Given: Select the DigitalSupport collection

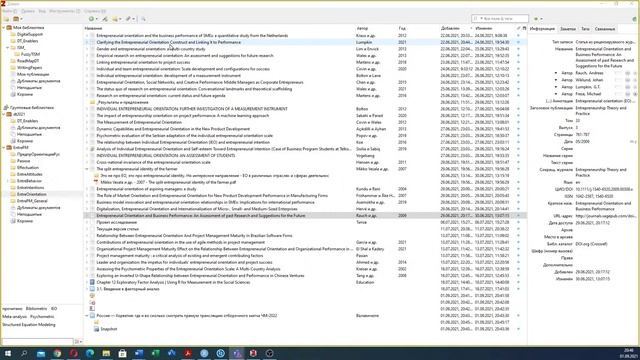Looking at the screenshot, I should click(x=30, y=34).
